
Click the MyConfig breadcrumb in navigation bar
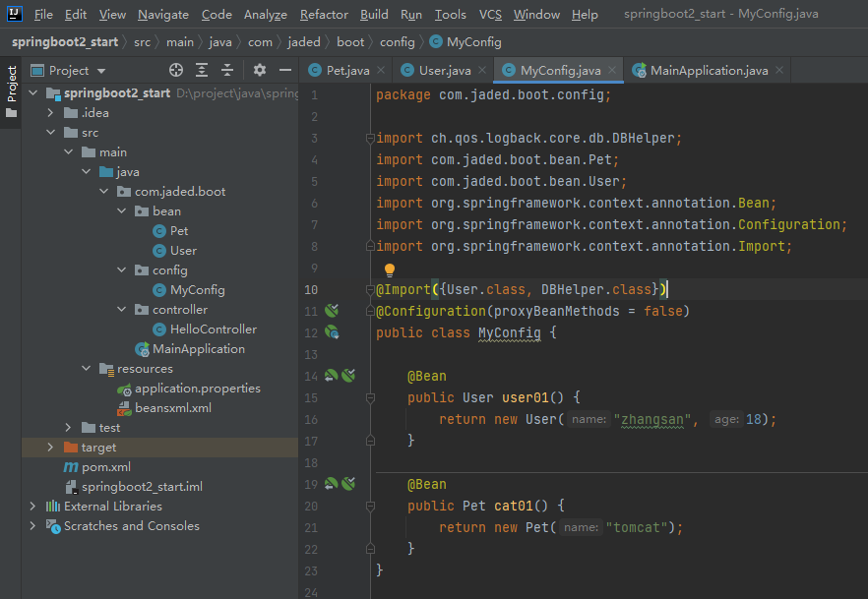[x=473, y=42]
